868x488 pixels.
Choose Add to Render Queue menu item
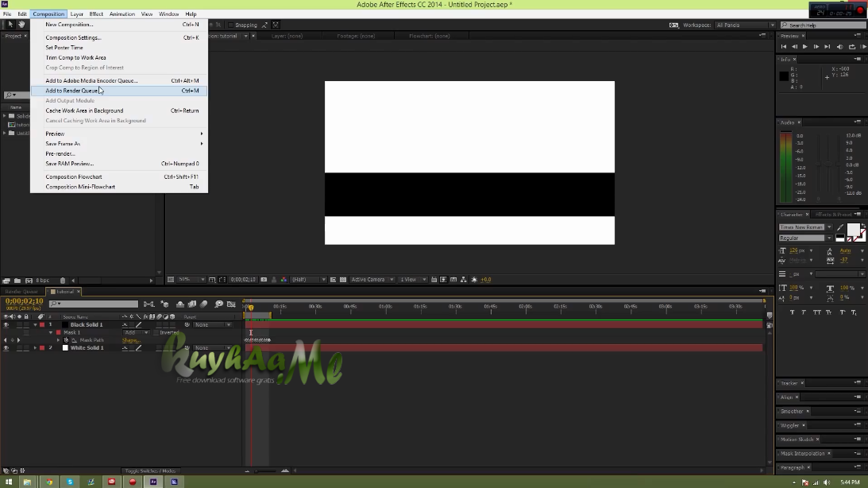point(119,91)
